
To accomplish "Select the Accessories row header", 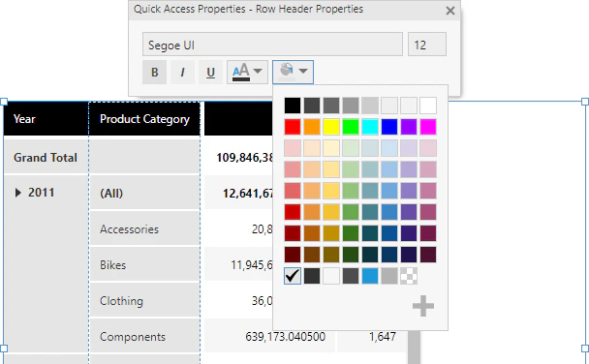I will 144,228.
